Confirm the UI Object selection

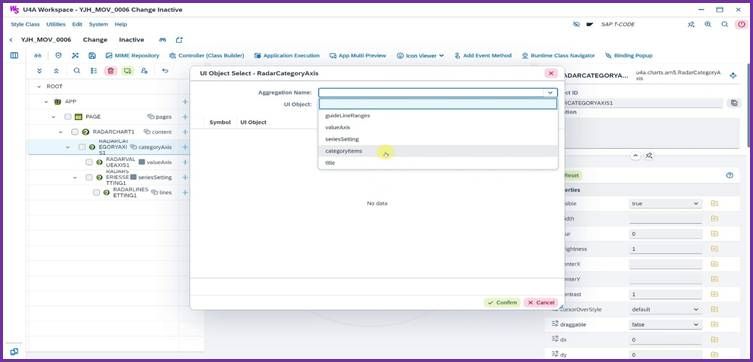(502, 302)
